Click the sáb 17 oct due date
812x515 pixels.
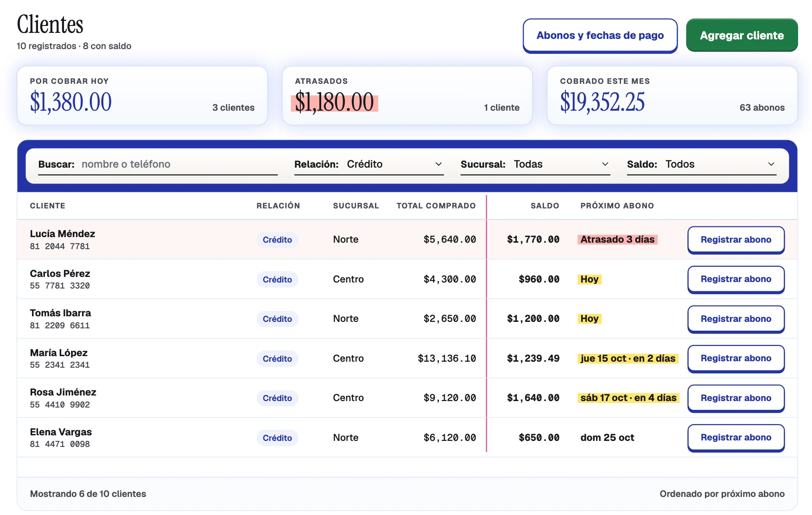coord(628,398)
